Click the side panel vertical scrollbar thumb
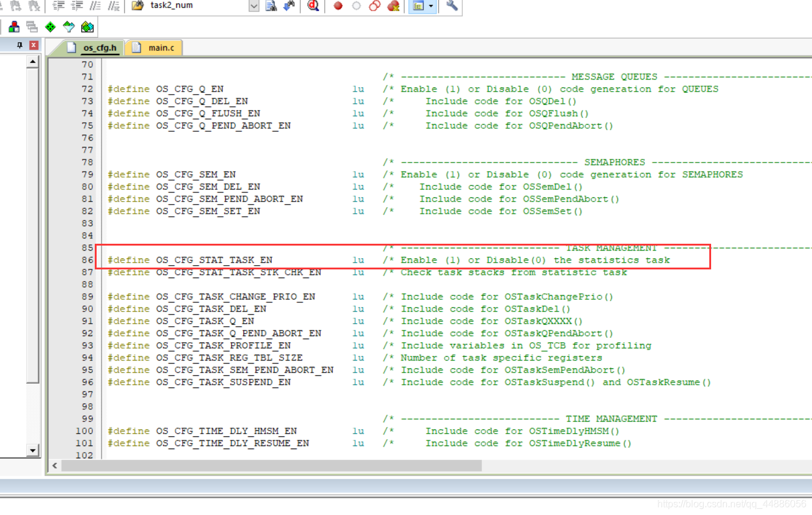Image resolution: width=812 pixels, height=515 pixels. (34, 225)
